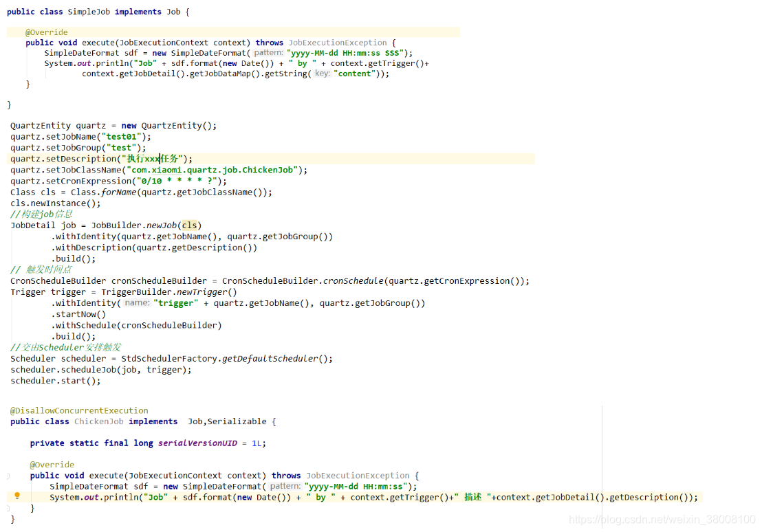Viewport: 762px width, 532px height.
Task: Click the SimpleJob class name
Action: 89,12
